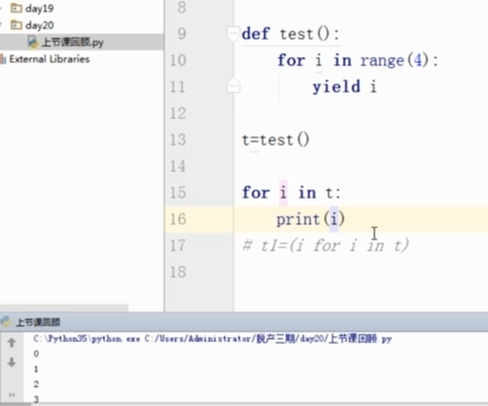
Task: Place cursor on 'def test():' line
Action: pos(290,34)
